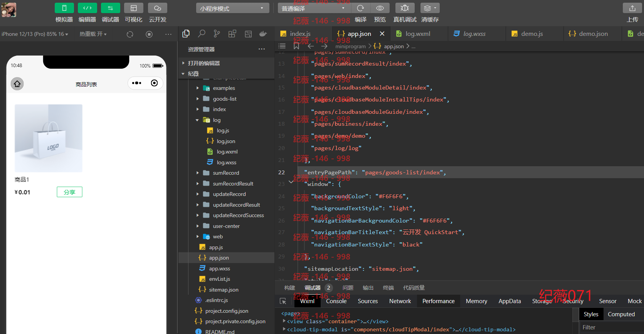Open the mini program capsule menu dots
Viewport: 644px width, 334px height.
coord(136,83)
